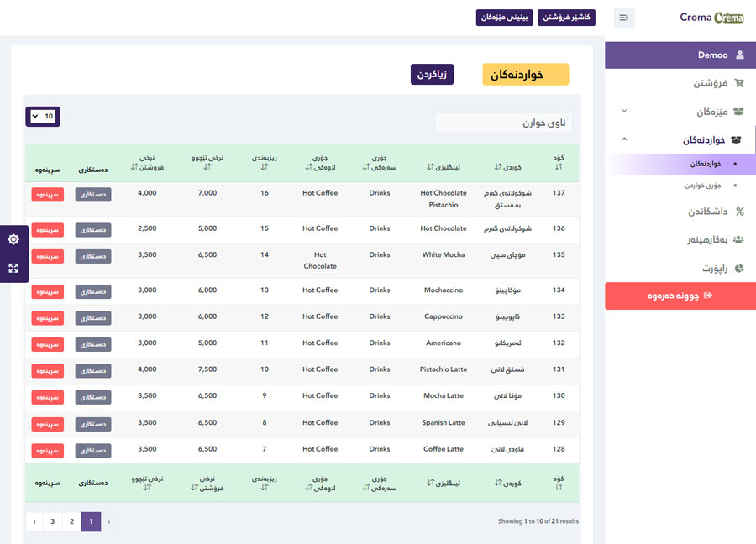The image size is (756, 544).
Task: Click the کاشێر فرۆشتن top button
Action: (565, 18)
